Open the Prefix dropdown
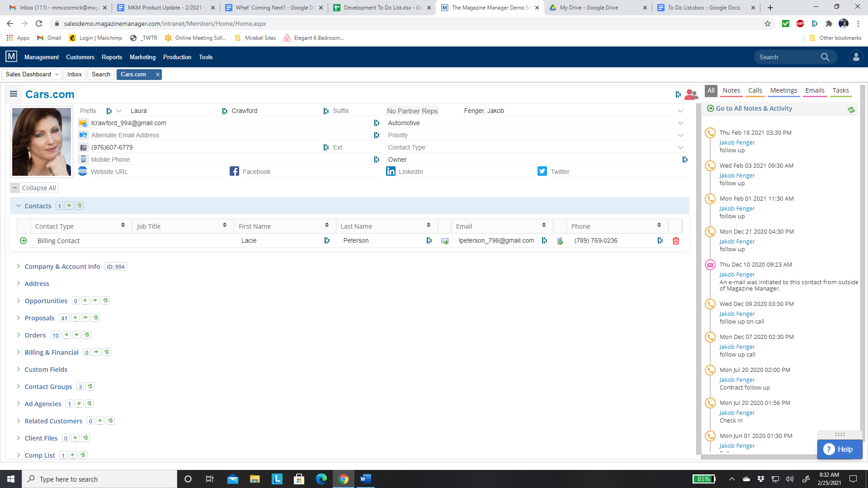This screenshot has width=868, height=488. click(x=119, y=111)
